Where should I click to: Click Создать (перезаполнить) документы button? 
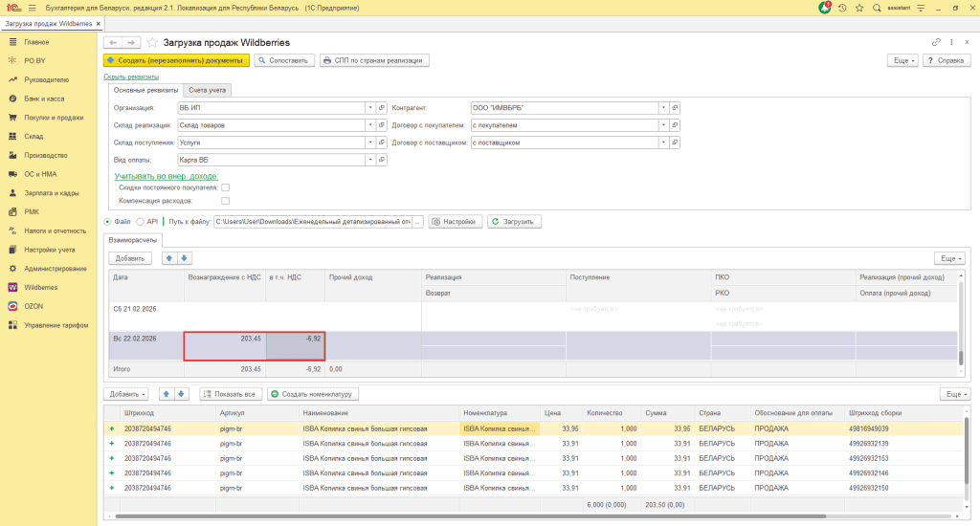pos(176,60)
